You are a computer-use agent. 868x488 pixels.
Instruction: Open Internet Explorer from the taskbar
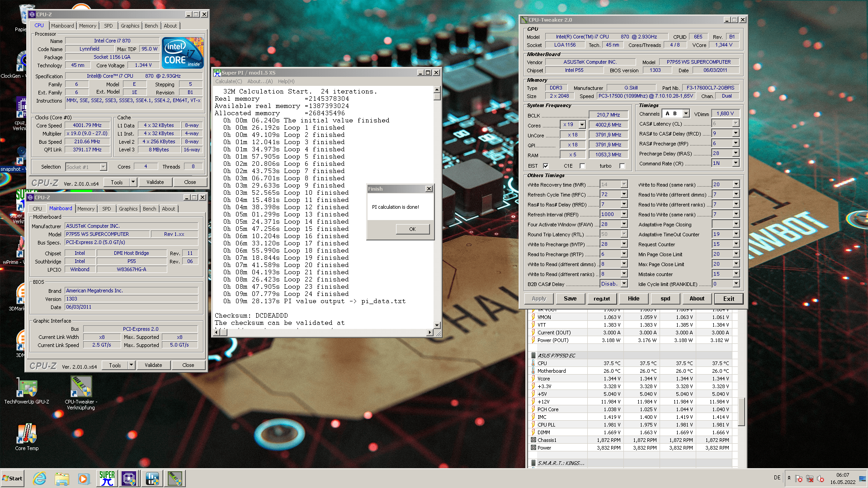[40, 478]
